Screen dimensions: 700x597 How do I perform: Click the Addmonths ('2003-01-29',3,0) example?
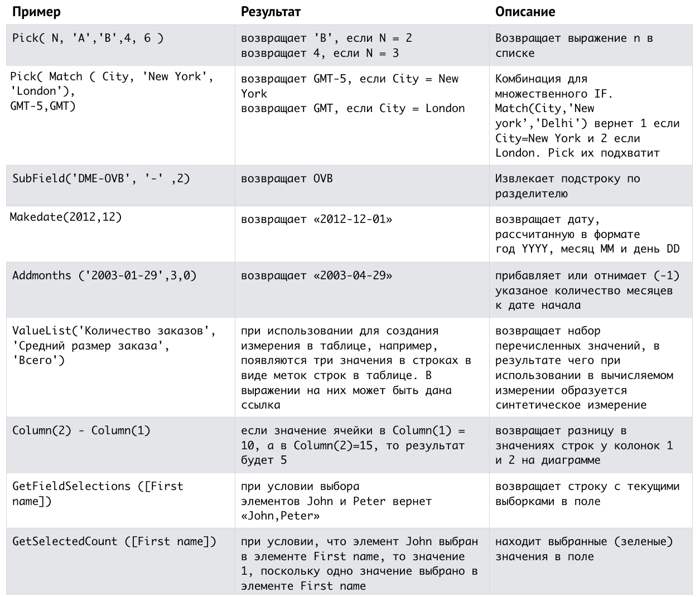click(104, 275)
